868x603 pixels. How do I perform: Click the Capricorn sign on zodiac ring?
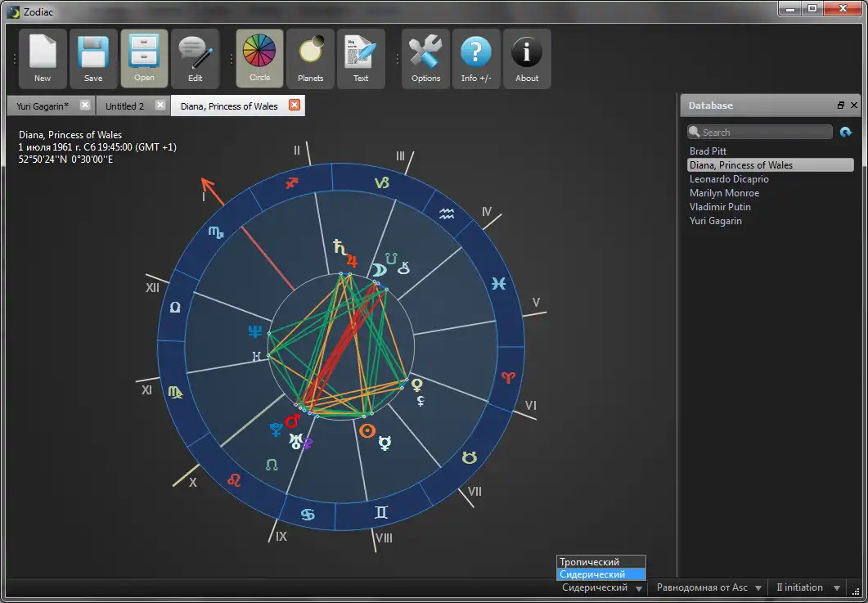point(381,182)
